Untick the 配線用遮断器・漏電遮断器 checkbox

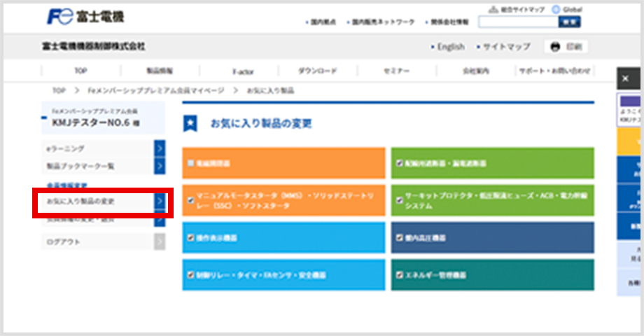[x=399, y=163]
